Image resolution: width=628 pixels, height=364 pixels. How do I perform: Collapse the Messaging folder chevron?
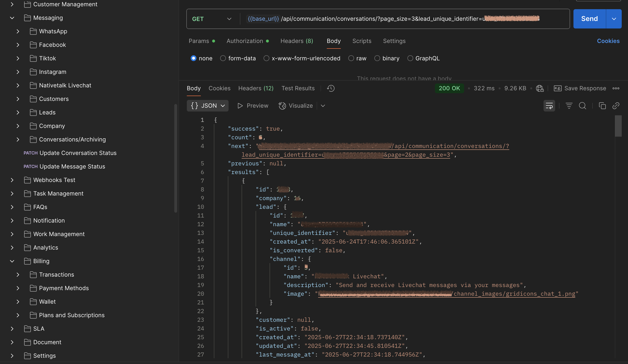point(12,18)
